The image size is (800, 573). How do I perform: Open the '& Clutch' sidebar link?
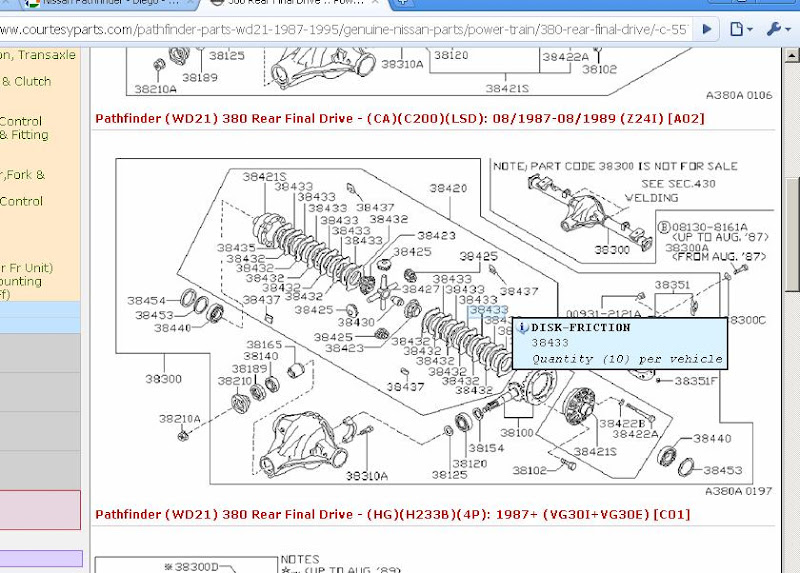(x=27, y=81)
